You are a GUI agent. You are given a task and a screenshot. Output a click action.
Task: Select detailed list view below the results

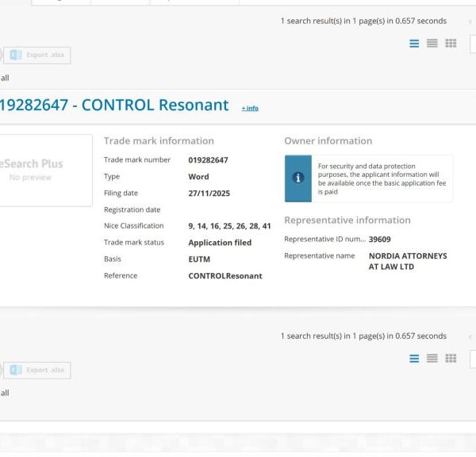[x=414, y=359]
